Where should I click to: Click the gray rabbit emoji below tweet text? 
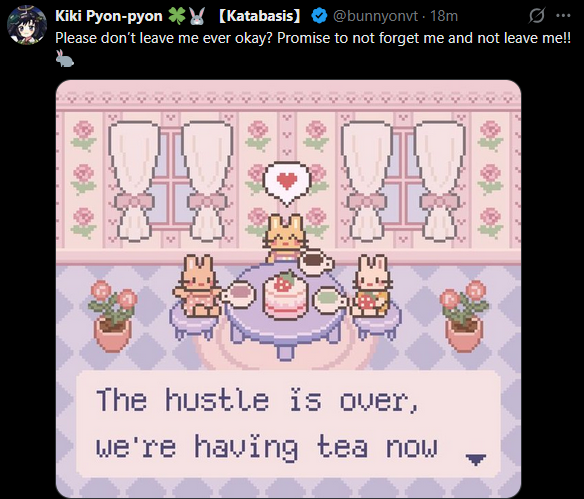pyautogui.click(x=65, y=58)
